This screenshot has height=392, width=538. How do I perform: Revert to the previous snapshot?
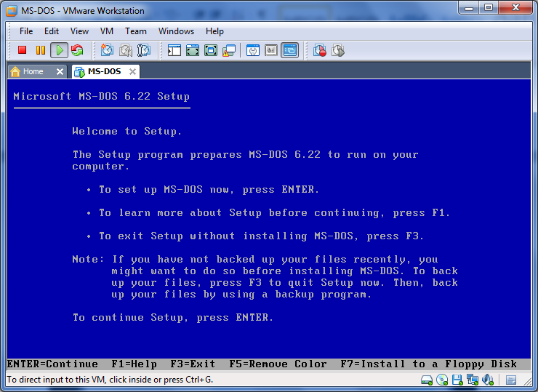[x=126, y=50]
